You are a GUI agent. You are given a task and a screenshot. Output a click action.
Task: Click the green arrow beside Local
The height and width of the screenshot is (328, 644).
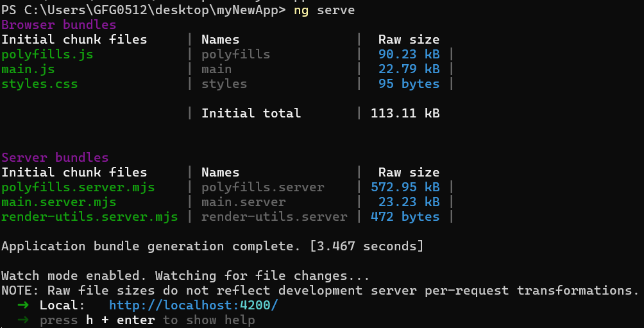[x=23, y=305]
